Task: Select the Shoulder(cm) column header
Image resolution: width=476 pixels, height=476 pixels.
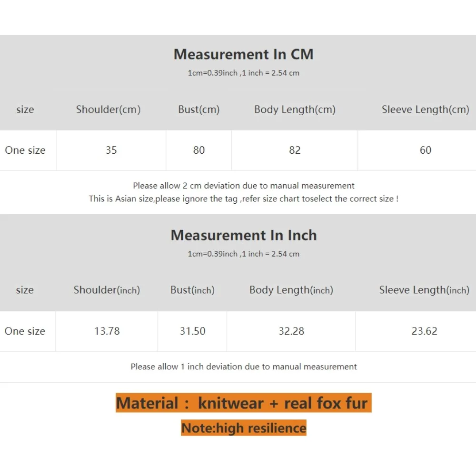Action: [108, 109]
